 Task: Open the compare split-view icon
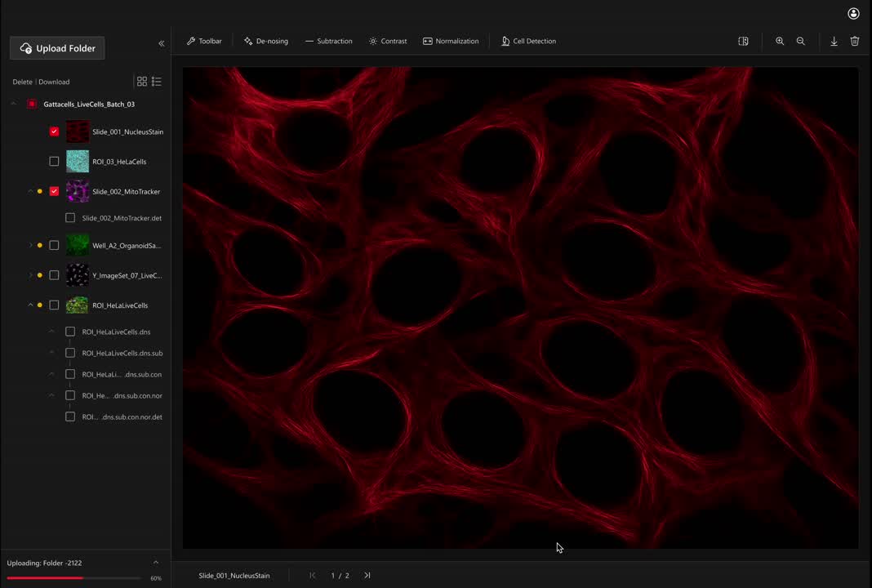click(x=743, y=41)
